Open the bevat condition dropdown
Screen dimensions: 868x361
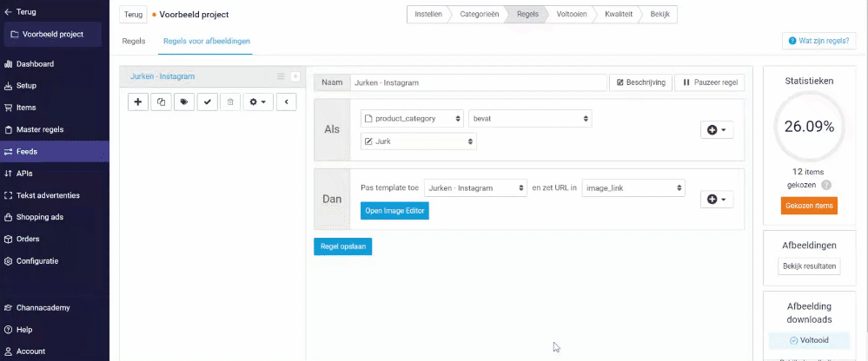tap(530, 118)
